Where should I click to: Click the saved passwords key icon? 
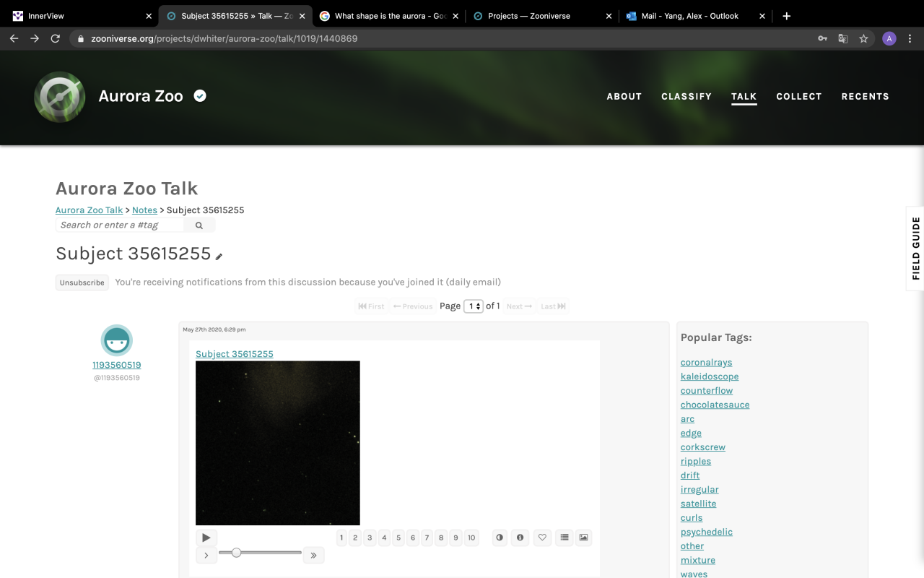tap(822, 38)
